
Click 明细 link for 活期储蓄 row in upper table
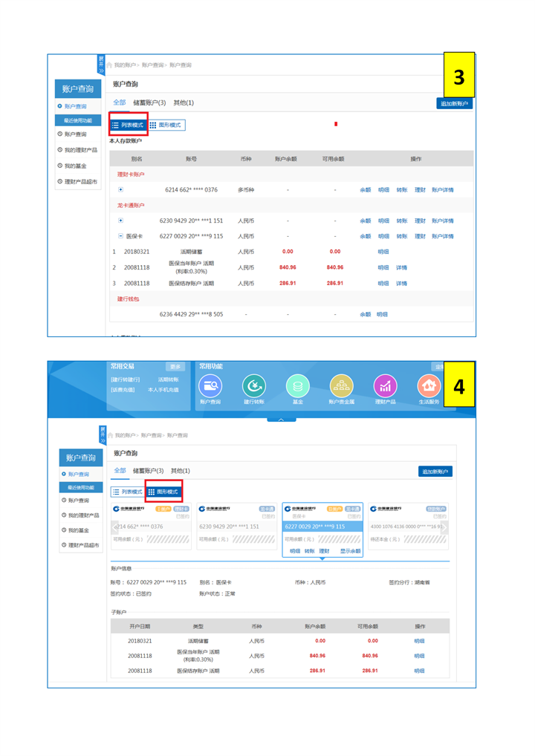click(383, 252)
